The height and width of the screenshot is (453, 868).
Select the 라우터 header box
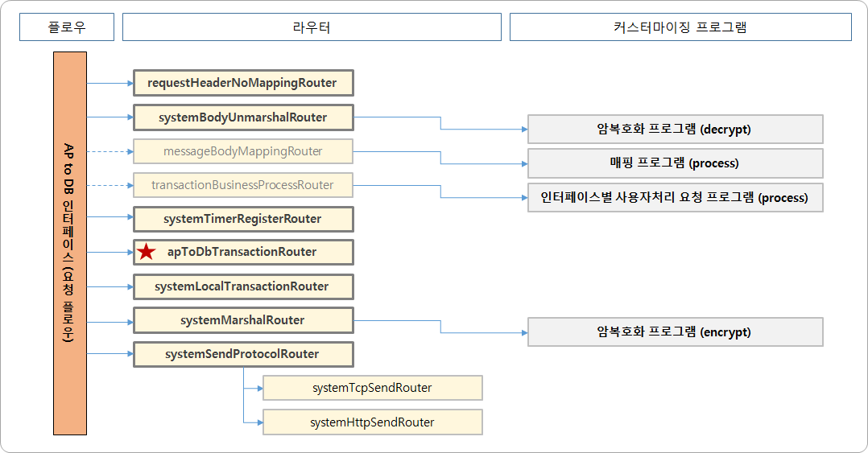312,27
